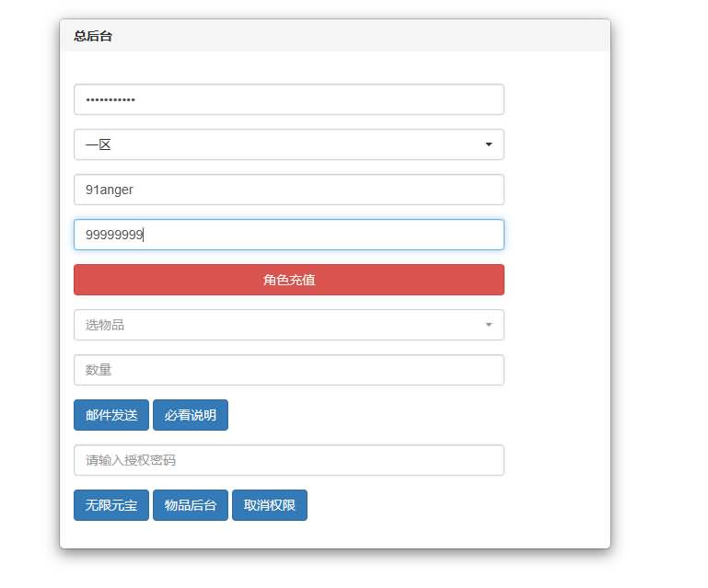Click the 一区 text in the server selector

[x=98, y=144]
